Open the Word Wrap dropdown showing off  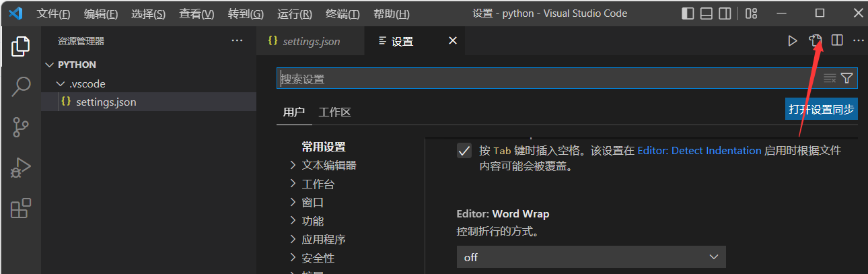[591, 257]
